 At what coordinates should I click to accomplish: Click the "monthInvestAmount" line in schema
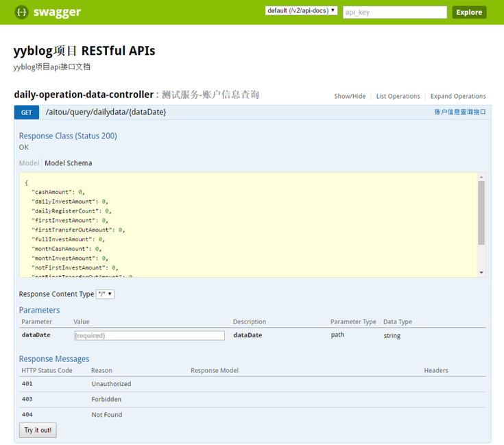(70, 258)
